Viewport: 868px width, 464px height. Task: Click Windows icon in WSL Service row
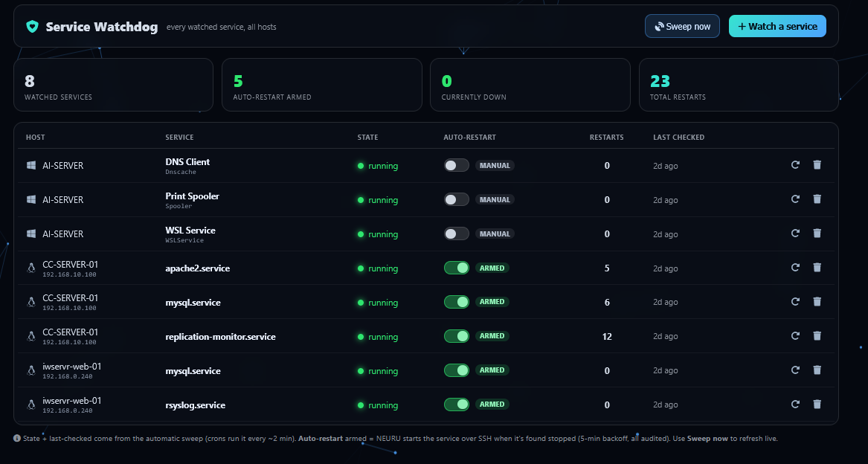click(31, 234)
